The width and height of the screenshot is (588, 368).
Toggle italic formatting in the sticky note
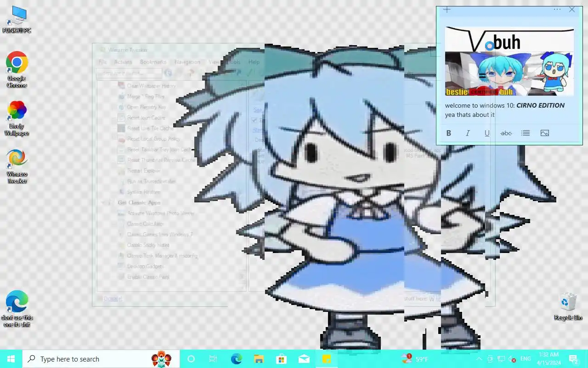(x=468, y=133)
